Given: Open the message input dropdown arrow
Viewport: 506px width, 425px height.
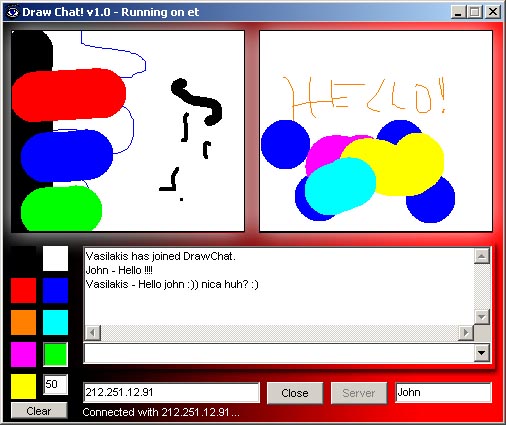Looking at the screenshot, I should click(482, 353).
